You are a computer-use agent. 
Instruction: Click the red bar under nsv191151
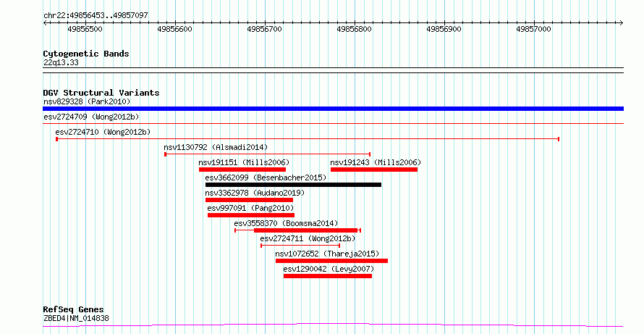(x=242, y=170)
